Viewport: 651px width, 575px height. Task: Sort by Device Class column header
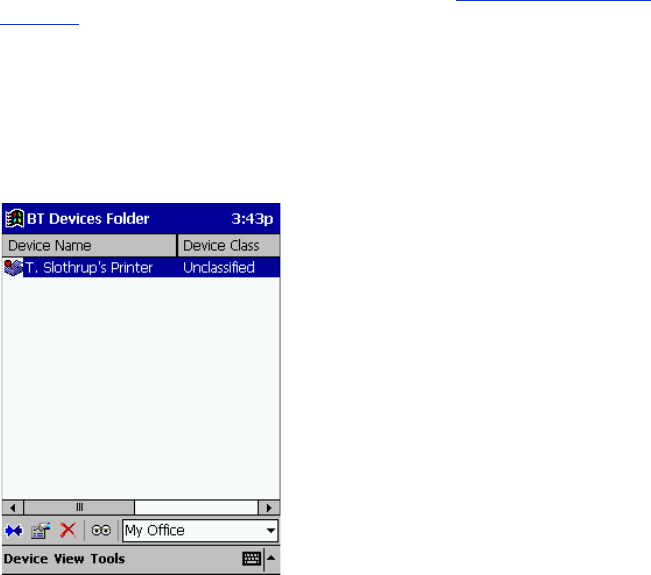click(229, 245)
